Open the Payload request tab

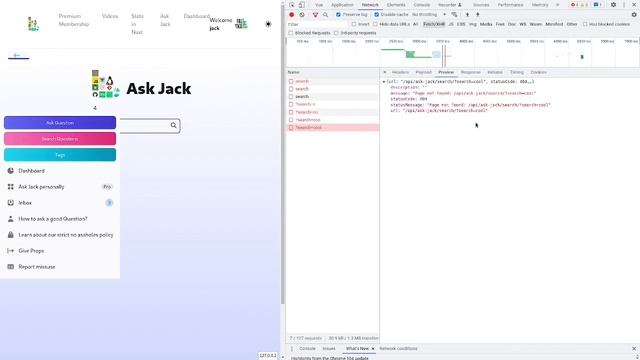(x=423, y=72)
